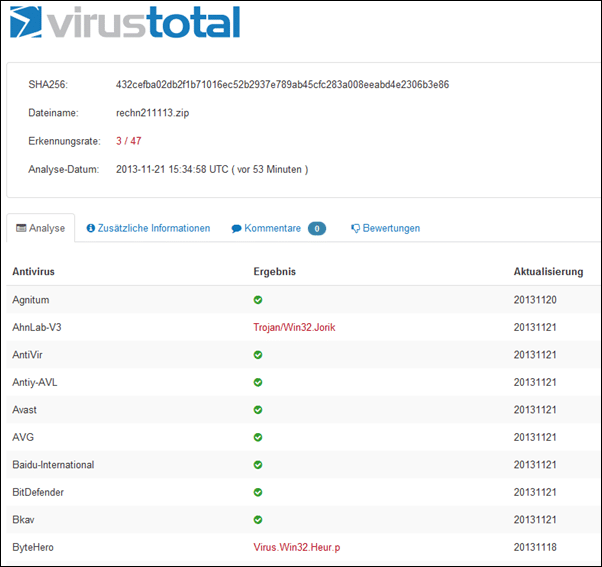Click the Trojan/Win32.Jorik result

coord(294,327)
